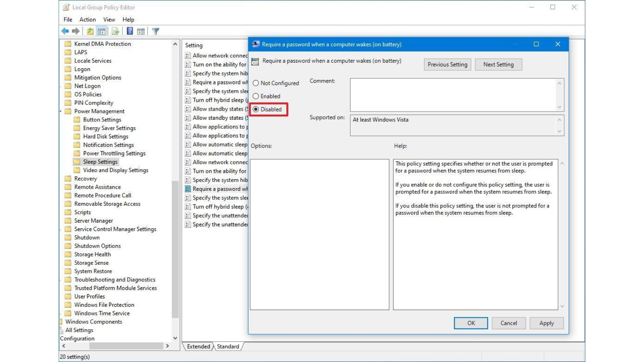Open the Action menu
This screenshot has height=362, width=644.
click(x=87, y=19)
